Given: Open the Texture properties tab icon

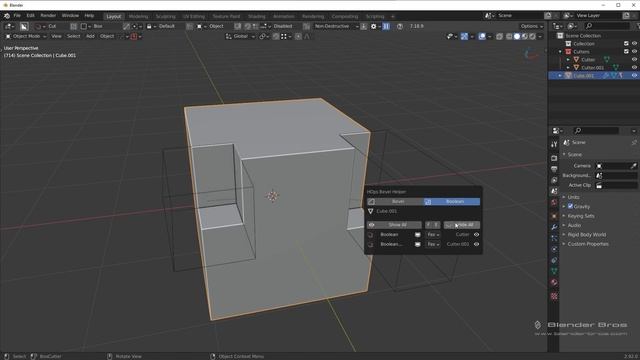Looking at the screenshot, I should (554, 296).
